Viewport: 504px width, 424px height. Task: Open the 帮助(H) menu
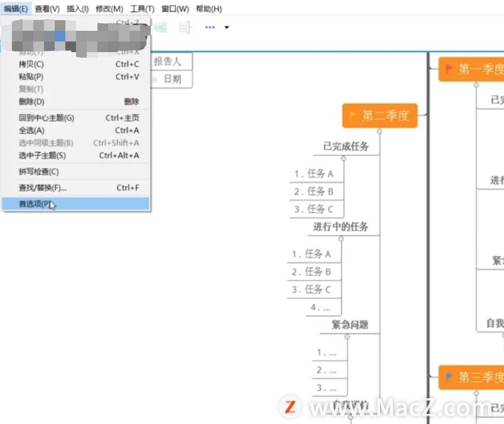[x=209, y=9]
